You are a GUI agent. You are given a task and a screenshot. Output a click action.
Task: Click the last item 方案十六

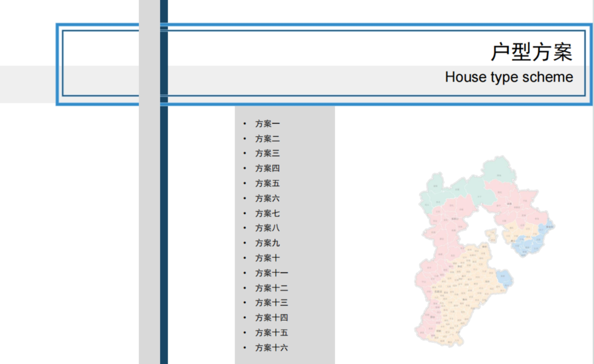coord(271,348)
